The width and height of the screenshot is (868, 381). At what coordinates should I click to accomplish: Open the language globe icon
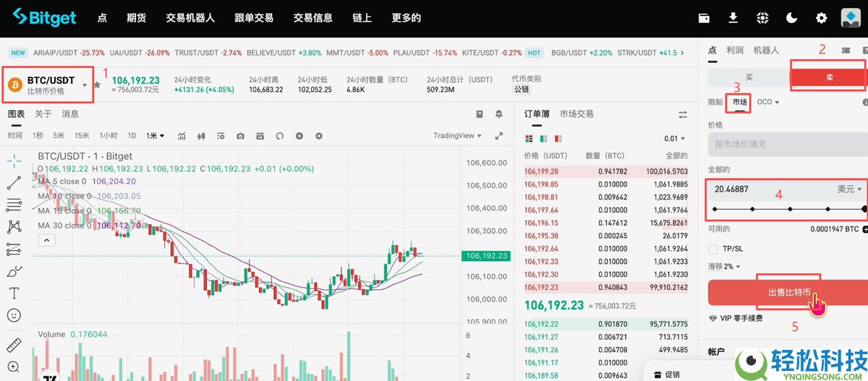pos(762,18)
